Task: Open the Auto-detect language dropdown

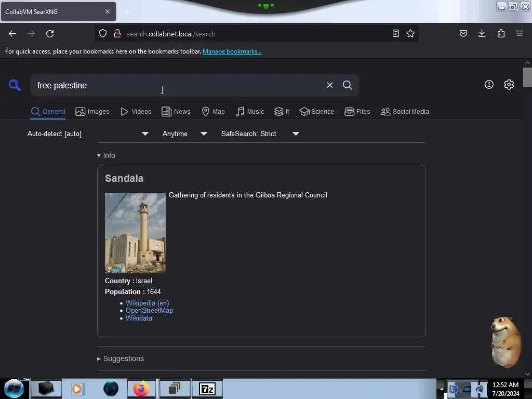Action: (88, 134)
